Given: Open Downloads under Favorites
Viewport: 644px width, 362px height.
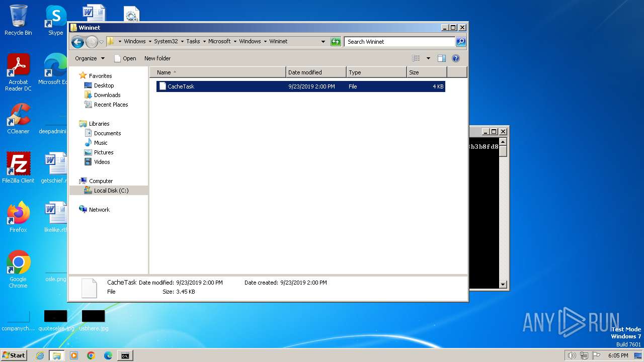Looking at the screenshot, I should tap(107, 95).
